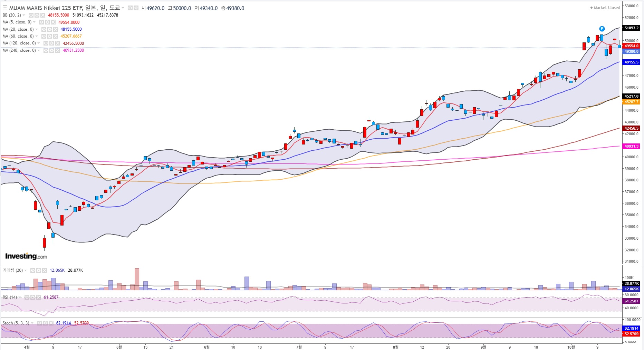The width and height of the screenshot is (644, 350).
Task: Hide the RSI (14) indicator
Action: 27,297
